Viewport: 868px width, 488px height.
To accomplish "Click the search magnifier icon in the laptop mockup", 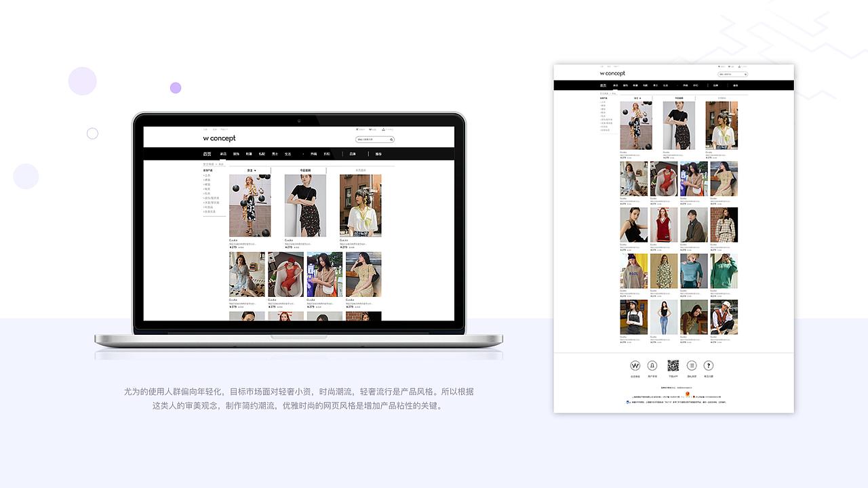I will 391,140.
